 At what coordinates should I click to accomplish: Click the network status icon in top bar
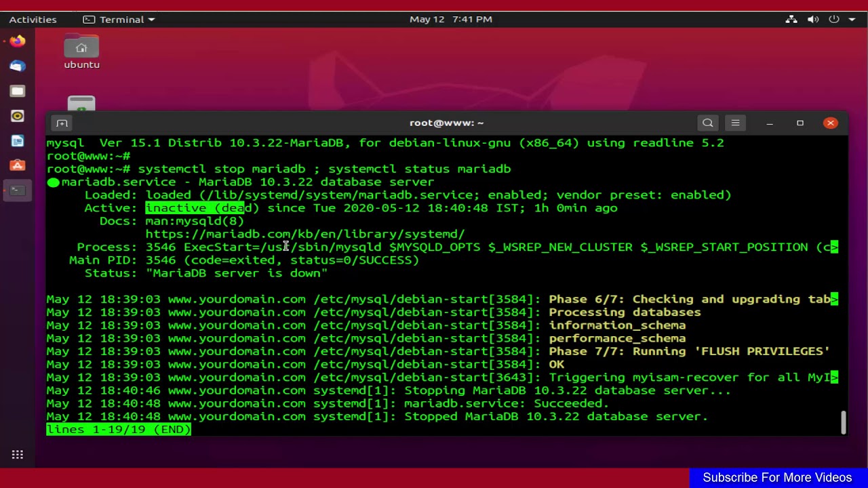tap(791, 19)
